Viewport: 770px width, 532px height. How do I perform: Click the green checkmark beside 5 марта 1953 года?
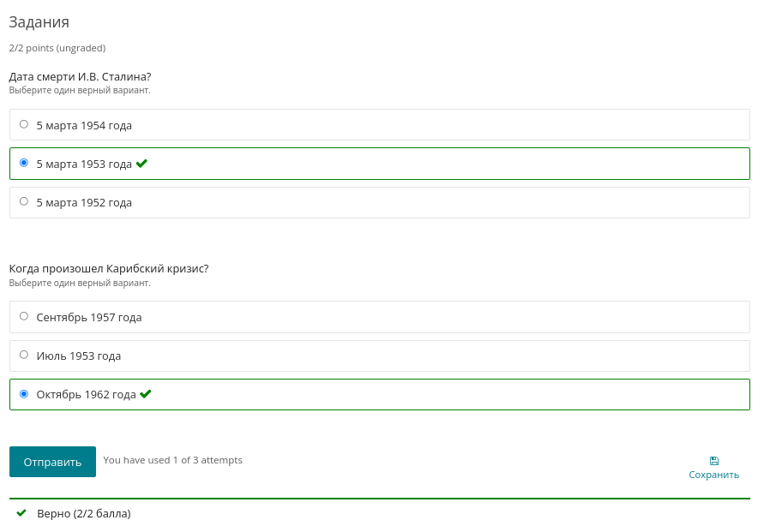click(142, 164)
